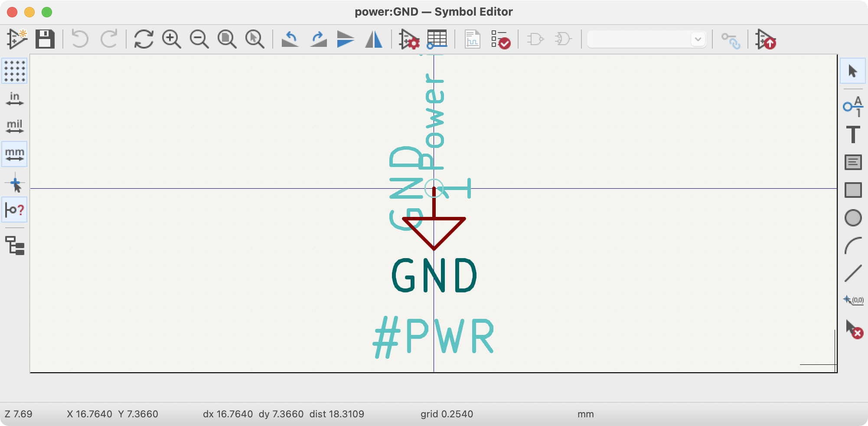868x426 pixels.
Task: Save the current symbol library
Action: click(46, 39)
